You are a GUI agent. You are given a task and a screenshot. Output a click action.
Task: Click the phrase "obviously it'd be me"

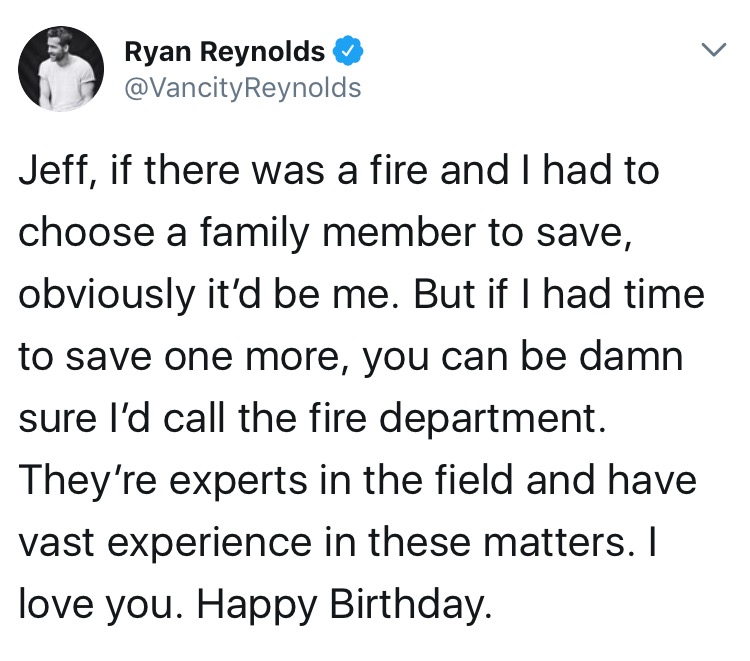pyautogui.click(x=208, y=295)
